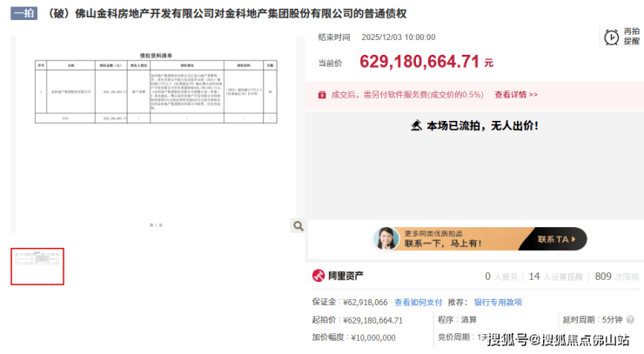Screen dimensions: 644x354
Task: Click the 阿里资产 platform name
Action: coord(345,276)
